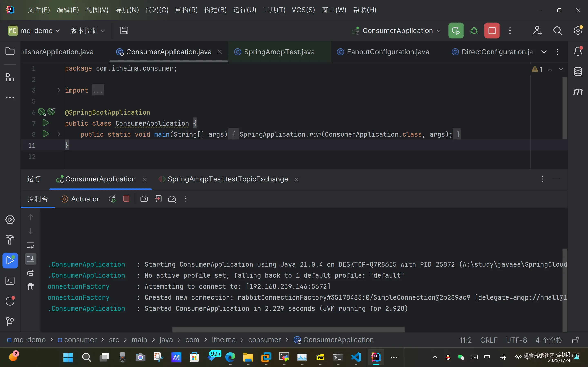The width and height of the screenshot is (588, 367).
Task: Click the Debug bug icon in toolbar
Action: tap(474, 31)
